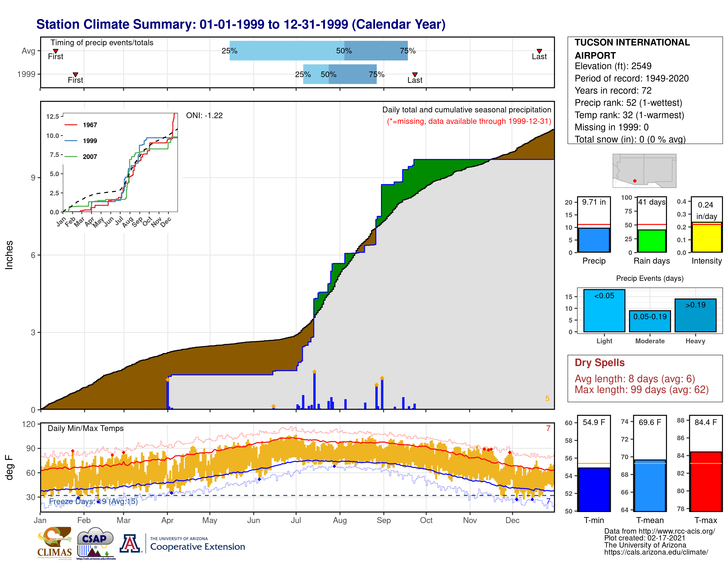728x563 pixels.
Task: Click the 1999 'Last' red triangle marker
Action: (415, 74)
